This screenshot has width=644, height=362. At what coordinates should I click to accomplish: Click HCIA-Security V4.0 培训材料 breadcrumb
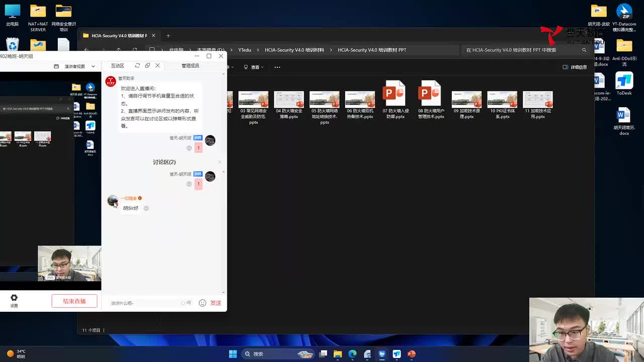tap(294, 50)
